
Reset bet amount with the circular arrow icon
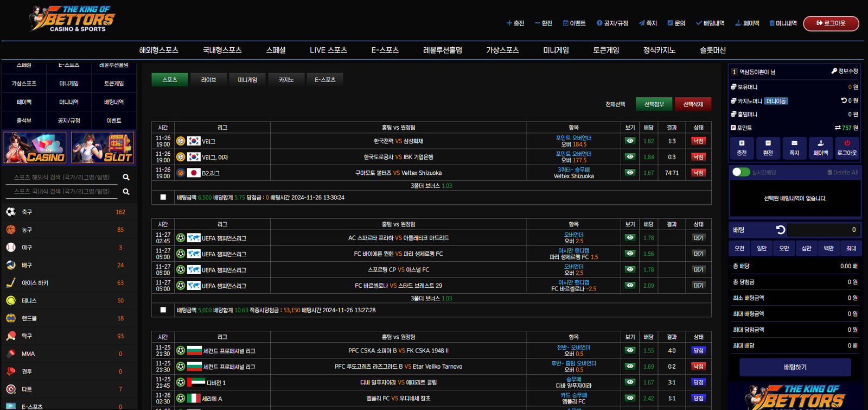781,230
